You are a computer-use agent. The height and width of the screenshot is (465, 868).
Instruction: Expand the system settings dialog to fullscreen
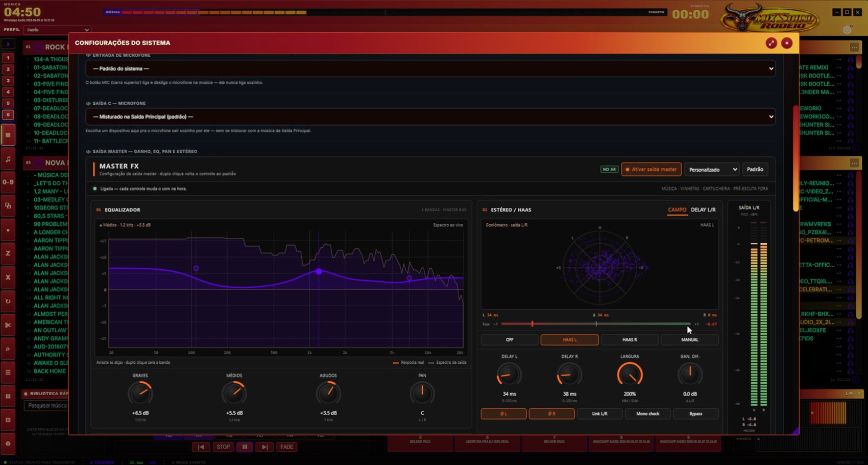tap(771, 43)
